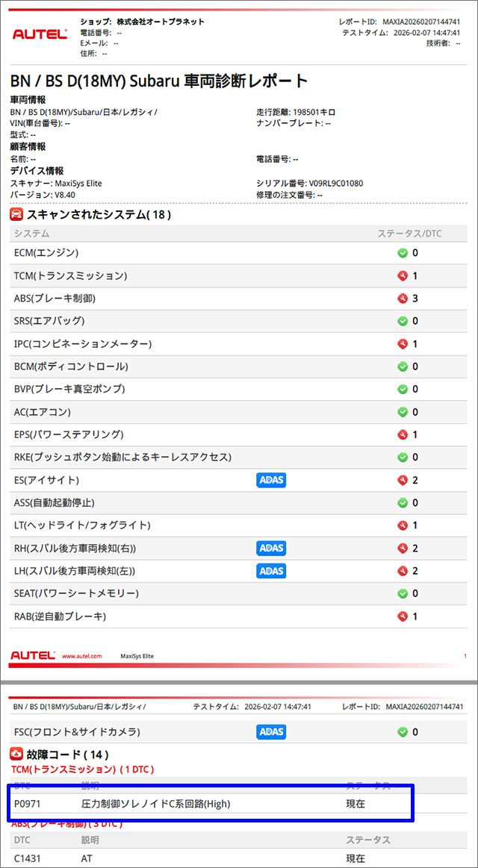The width and height of the screenshot is (478, 868).
Task: Click the green check icon in the SRS(エアバッグ) row
Action: [x=403, y=321]
